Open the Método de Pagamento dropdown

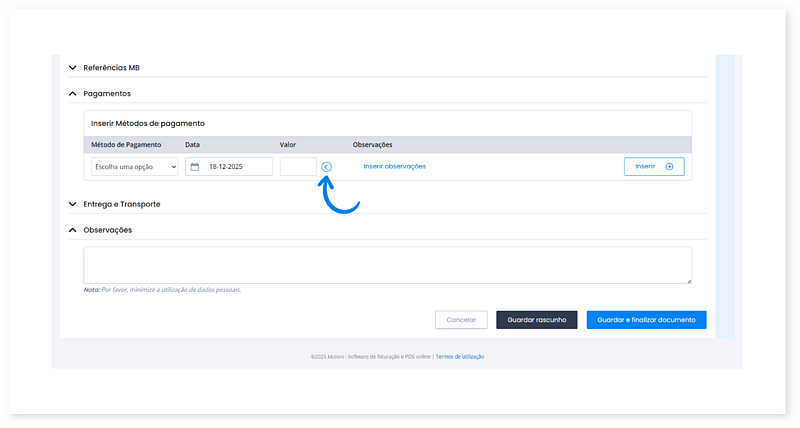point(133,167)
